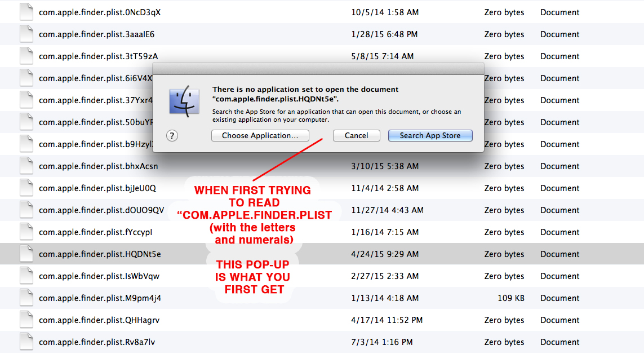
Task: Select file name com.apple.finder.plist.3aaalE6
Action: click(96, 34)
